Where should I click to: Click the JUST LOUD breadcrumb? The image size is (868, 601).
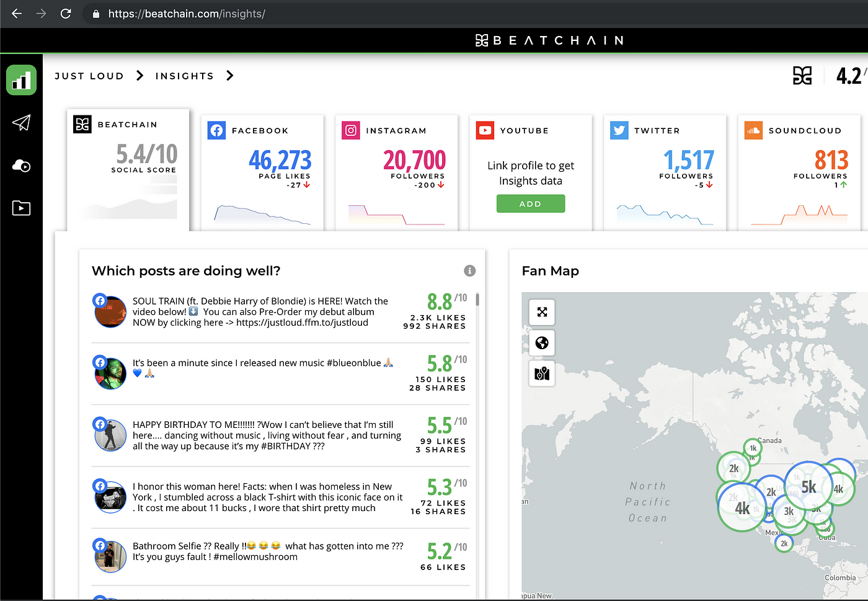click(89, 76)
